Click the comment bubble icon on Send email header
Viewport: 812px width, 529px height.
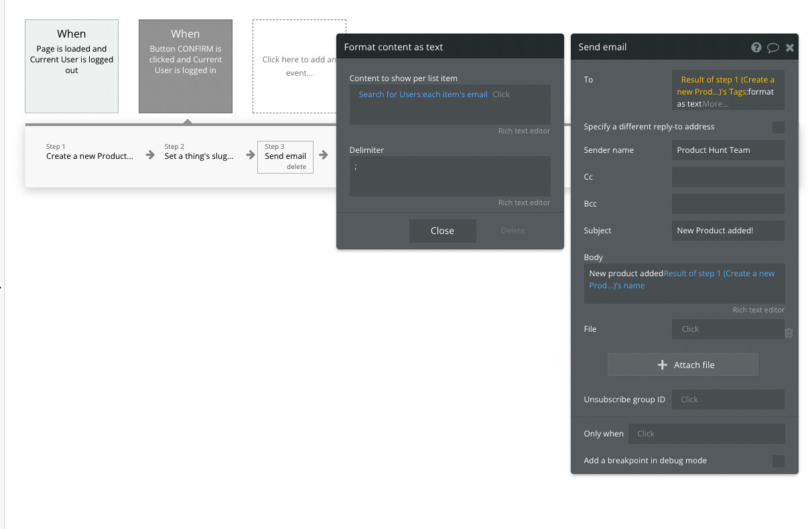[773, 47]
